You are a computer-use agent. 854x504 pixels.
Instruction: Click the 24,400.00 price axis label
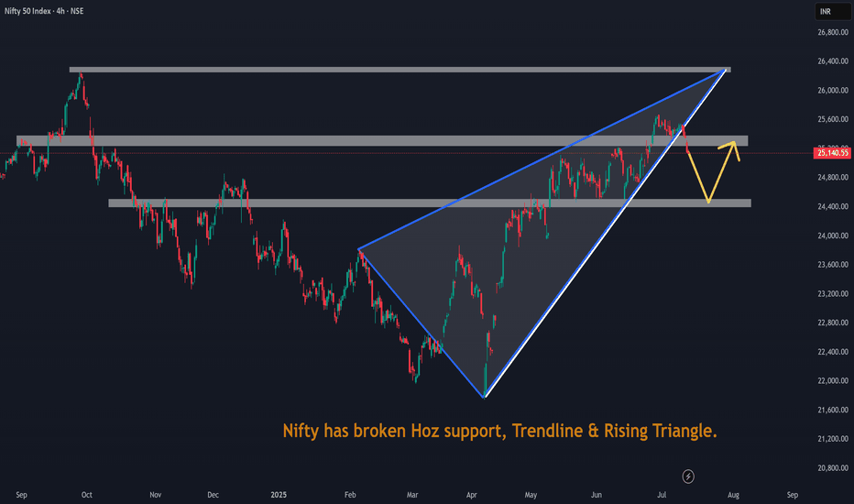[833, 206]
